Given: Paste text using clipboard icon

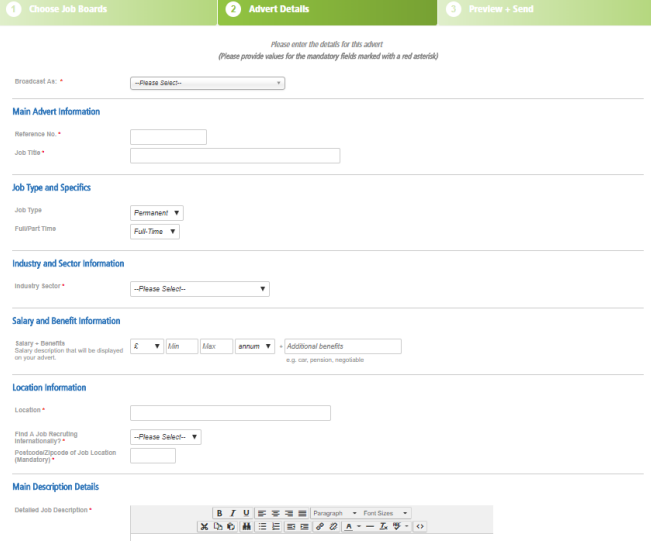Looking at the screenshot, I should click(x=231, y=526).
